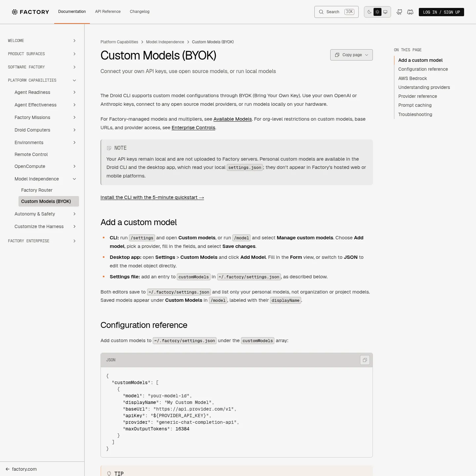476x476 pixels.
Task: Expand Droid Computers in sidebar
Action: pos(45,130)
